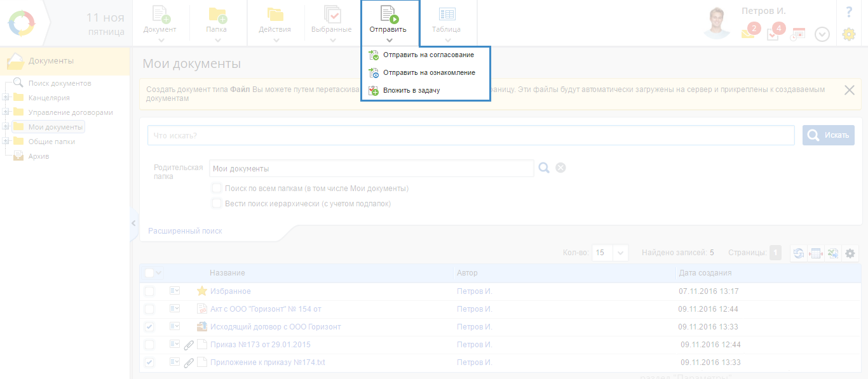Clear the parent folder field

(560, 168)
